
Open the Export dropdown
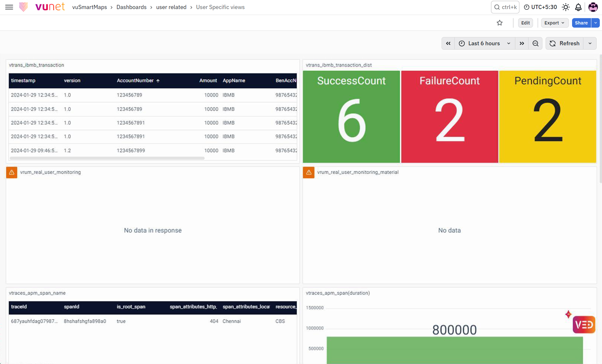[554, 23]
